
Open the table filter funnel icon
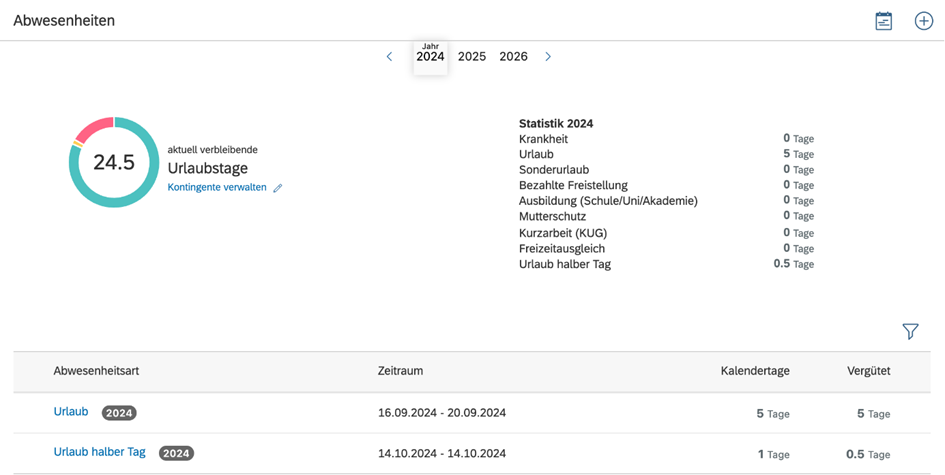click(909, 331)
